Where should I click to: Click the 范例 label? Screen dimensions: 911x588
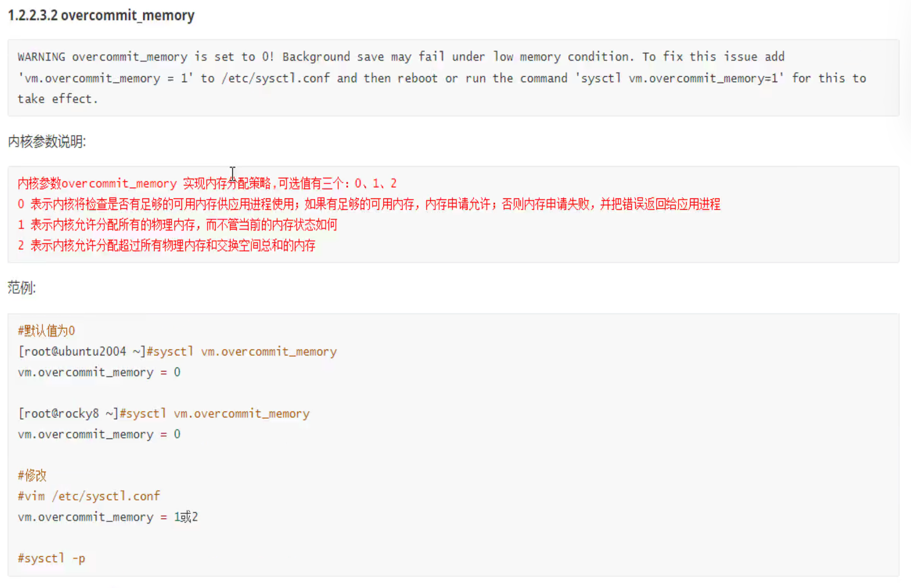[x=22, y=287]
